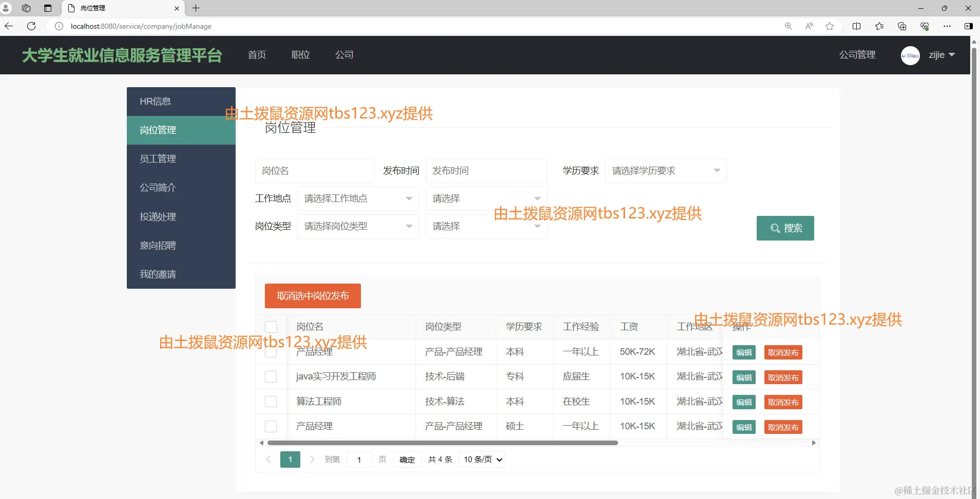Check the box for 算法工程师
Image resolution: width=980 pixels, height=499 pixels.
coord(271,402)
